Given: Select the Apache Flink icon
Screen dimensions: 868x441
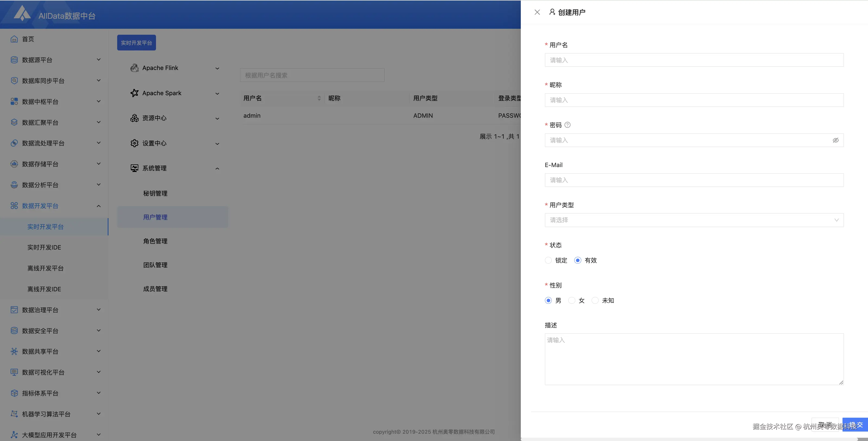Looking at the screenshot, I should 135,68.
